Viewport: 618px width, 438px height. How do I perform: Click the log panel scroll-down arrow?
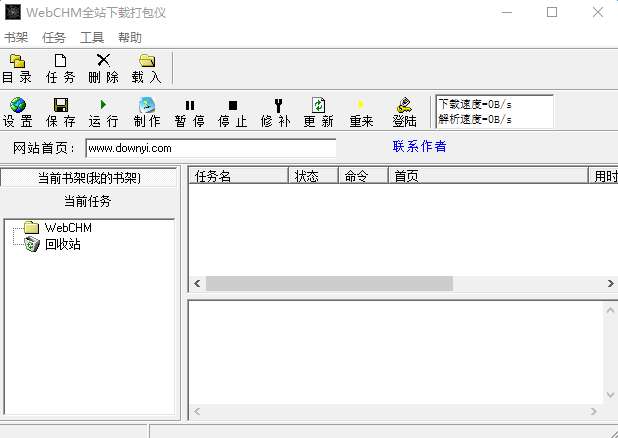611,395
